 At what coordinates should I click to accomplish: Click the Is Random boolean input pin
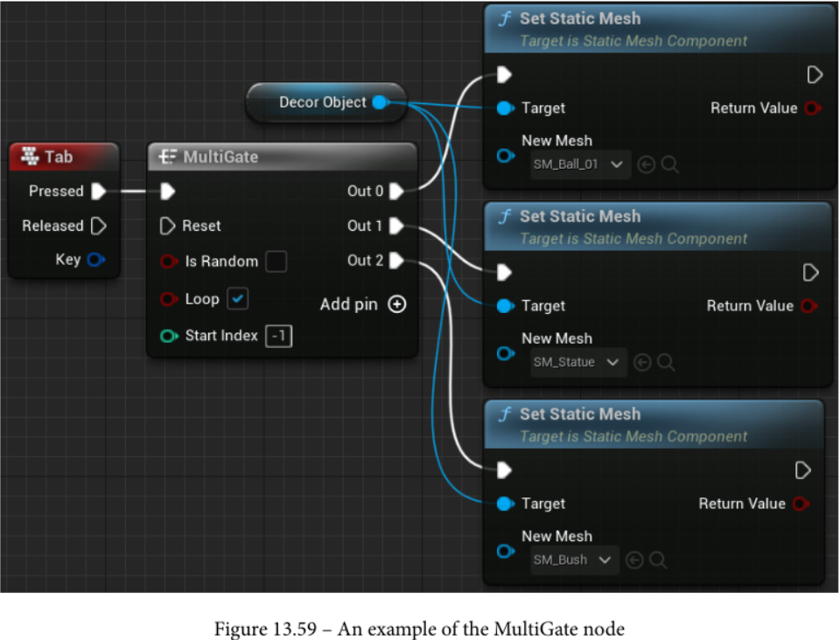[169, 261]
